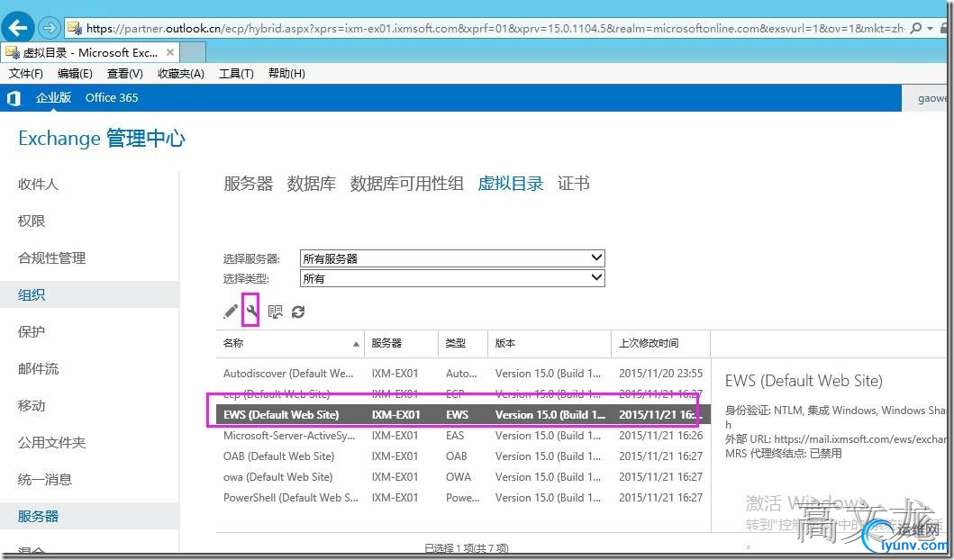
Task: Go to 收件人 in left navigation
Action: click(x=39, y=185)
